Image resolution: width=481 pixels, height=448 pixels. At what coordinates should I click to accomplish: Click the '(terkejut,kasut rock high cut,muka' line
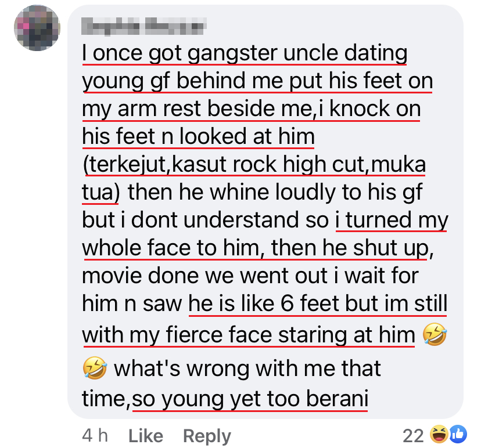click(254, 165)
